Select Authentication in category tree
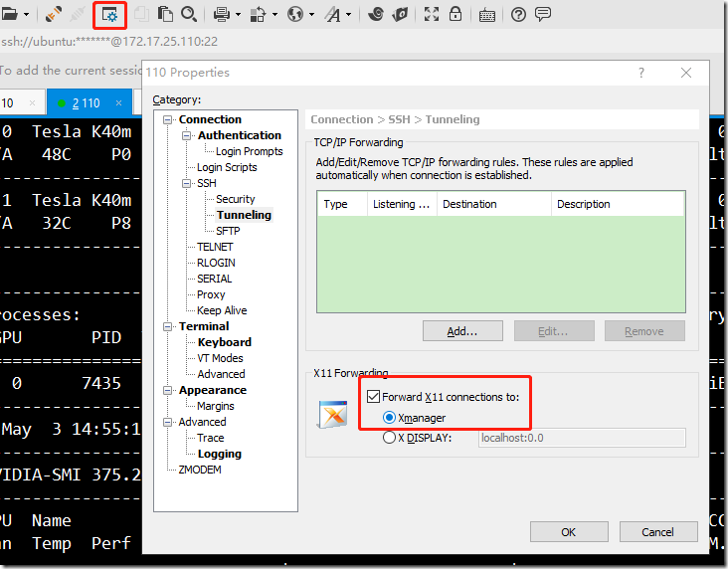The height and width of the screenshot is (569, 728). (x=239, y=135)
